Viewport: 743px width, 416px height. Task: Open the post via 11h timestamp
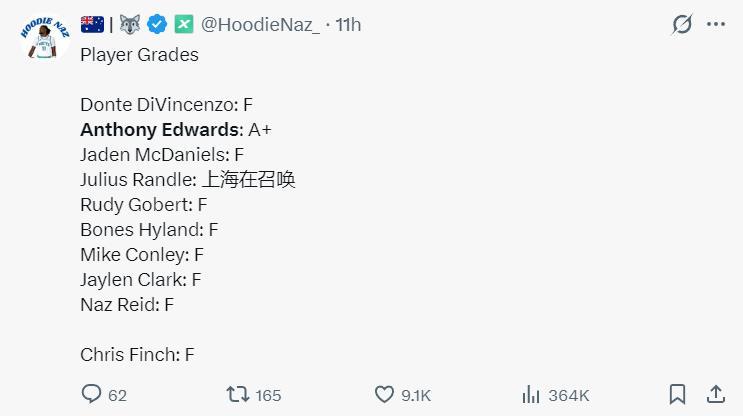click(349, 24)
